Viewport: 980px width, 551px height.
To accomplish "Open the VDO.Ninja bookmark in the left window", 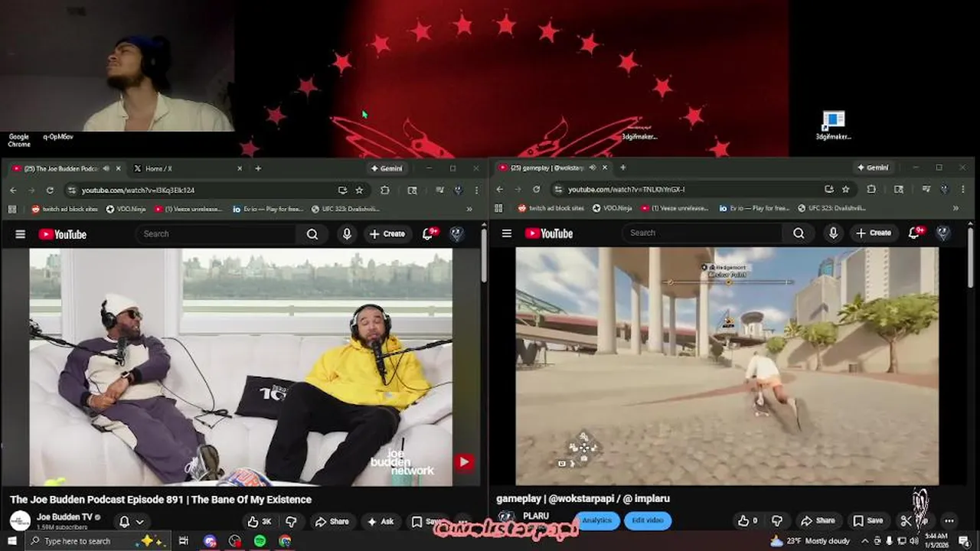I will (x=126, y=209).
